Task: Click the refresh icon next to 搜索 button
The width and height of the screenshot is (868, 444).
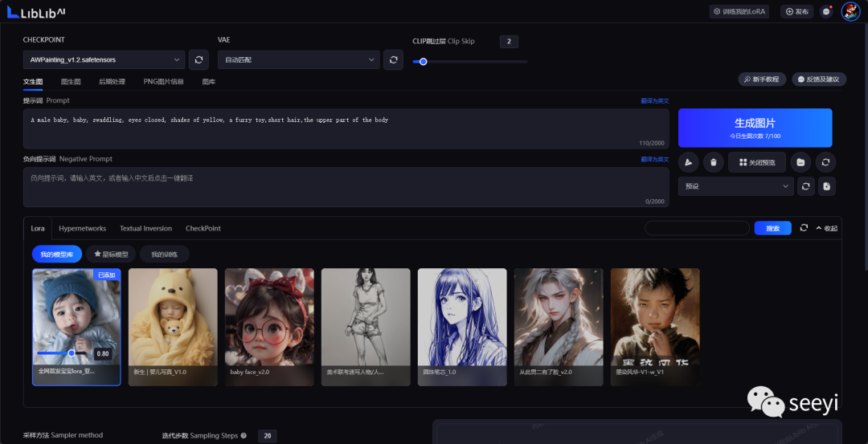Action: (804, 228)
